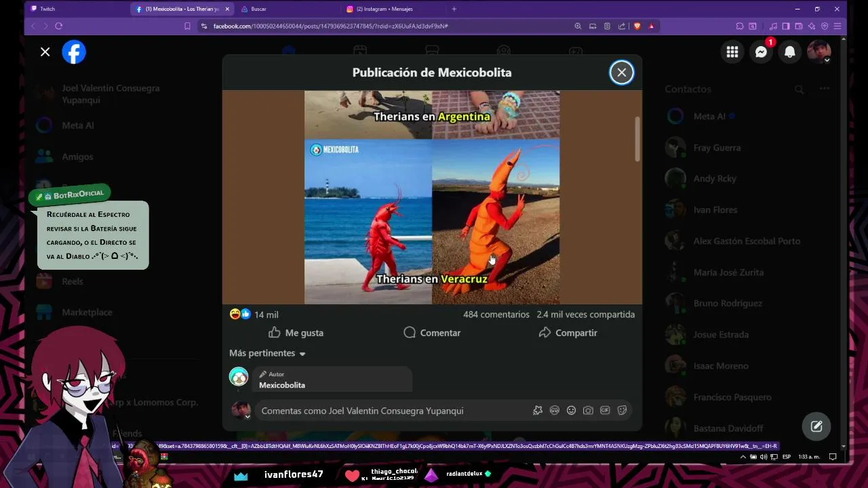Open Windows notification center icon
Viewport: 868px width, 488px height.
[x=833, y=457]
